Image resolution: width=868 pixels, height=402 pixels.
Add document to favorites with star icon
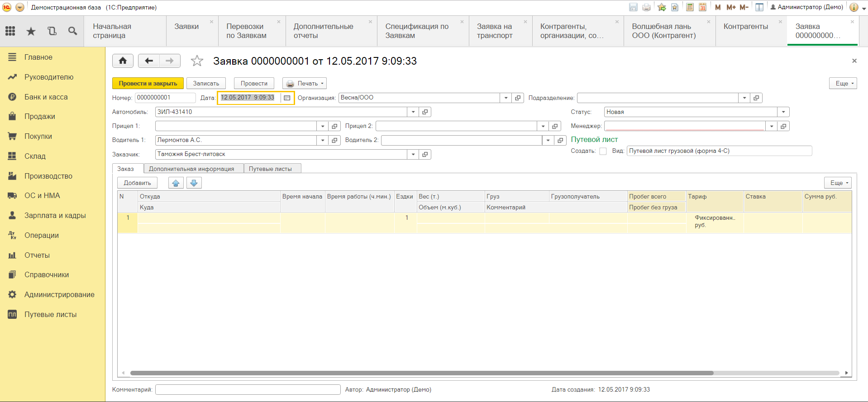tap(197, 61)
